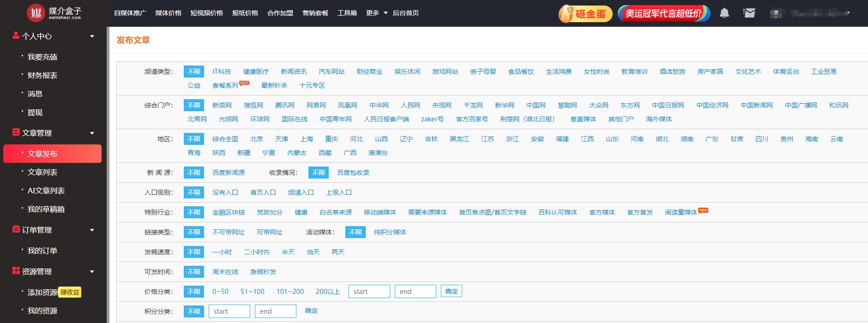
Task: Collapse the 订单管理 sidebar section
Action: pyautogui.click(x=92, y=230)
